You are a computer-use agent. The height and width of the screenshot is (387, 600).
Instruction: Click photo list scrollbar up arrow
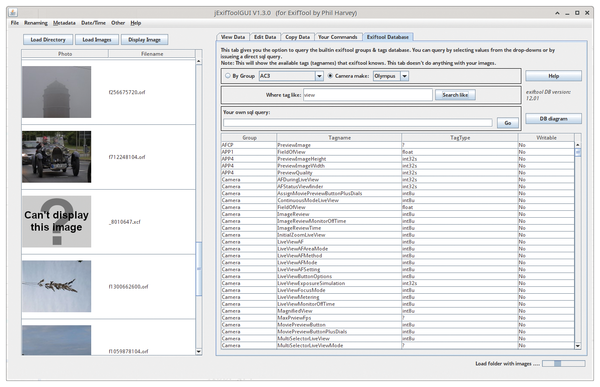(199, 61)
